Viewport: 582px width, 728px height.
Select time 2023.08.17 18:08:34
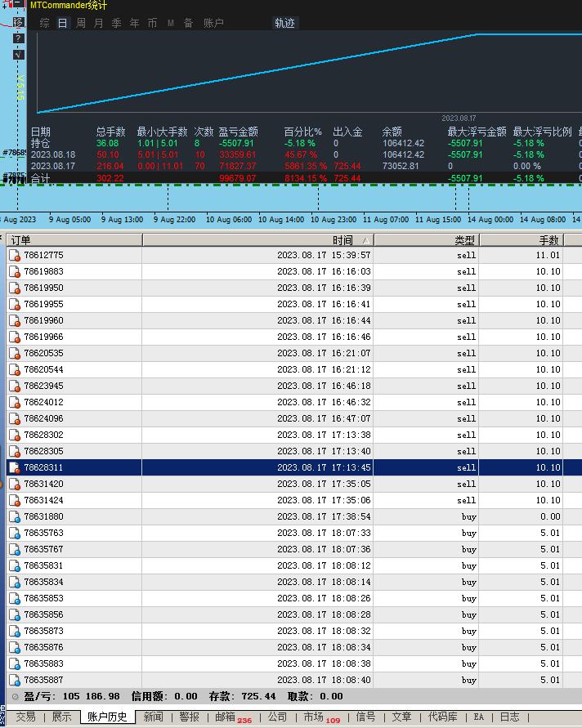pyautogui.click(x=325, y=647)
